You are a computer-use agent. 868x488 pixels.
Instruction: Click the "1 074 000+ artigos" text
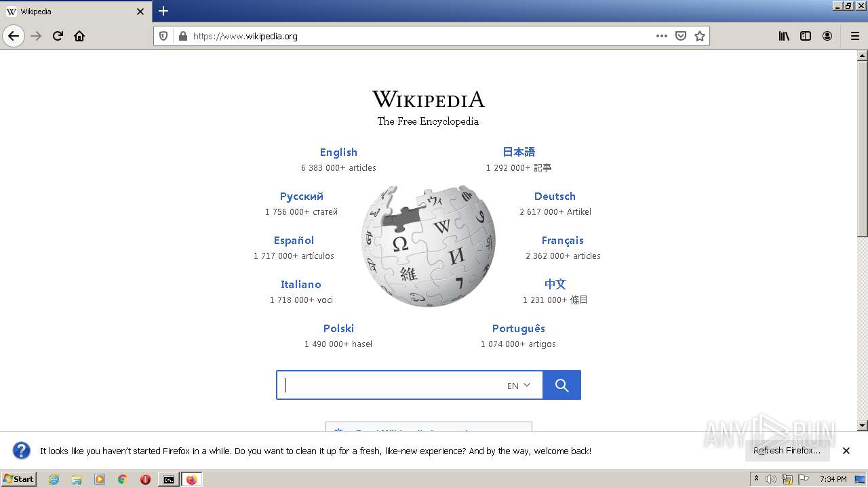coord(518,344)
